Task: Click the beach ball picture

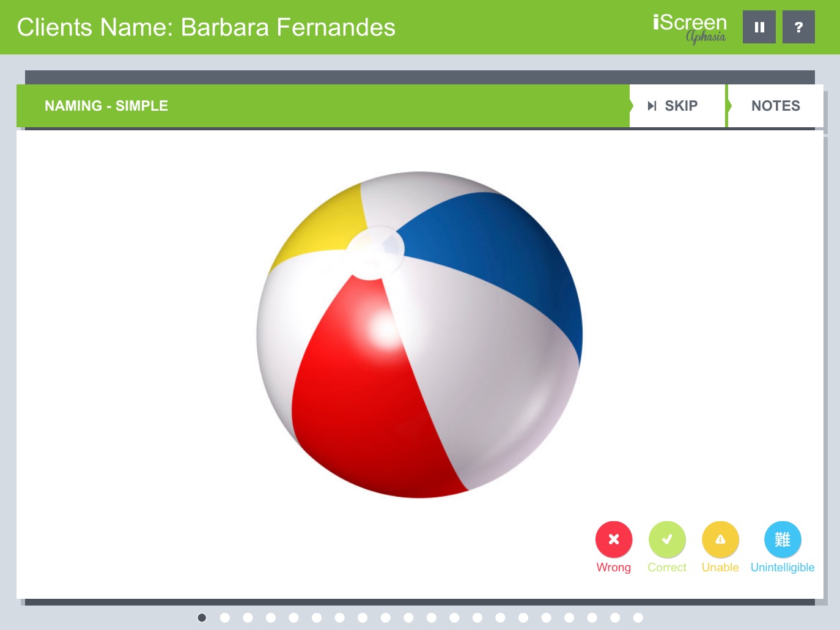Action: click(x=419, y=335)
